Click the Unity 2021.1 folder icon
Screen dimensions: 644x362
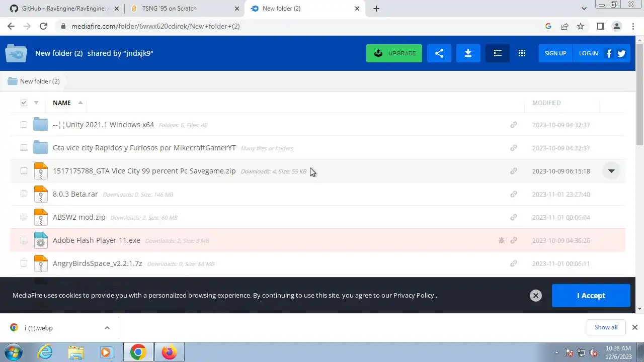coord(40,124)
